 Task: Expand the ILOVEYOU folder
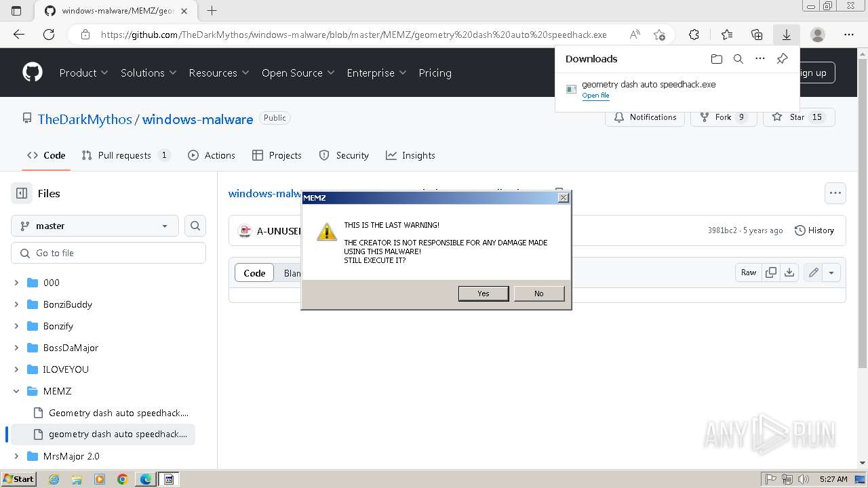tap(17, 369)
